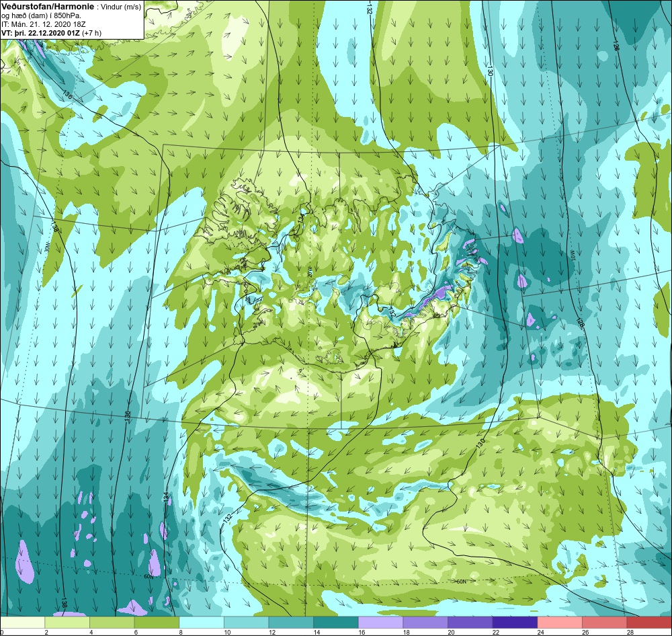The height and width of the screenshot is (636, 672).
Task: Select the olive green 6–8 m/s legend swatch
Action: tap(157, 623)
